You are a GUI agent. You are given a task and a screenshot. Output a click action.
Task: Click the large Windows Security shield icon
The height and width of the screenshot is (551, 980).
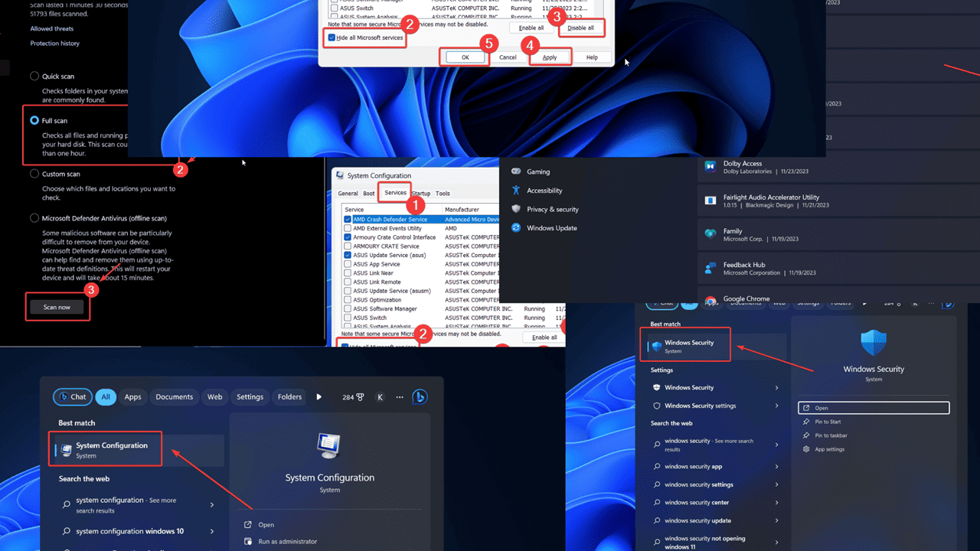pos(874,344)
